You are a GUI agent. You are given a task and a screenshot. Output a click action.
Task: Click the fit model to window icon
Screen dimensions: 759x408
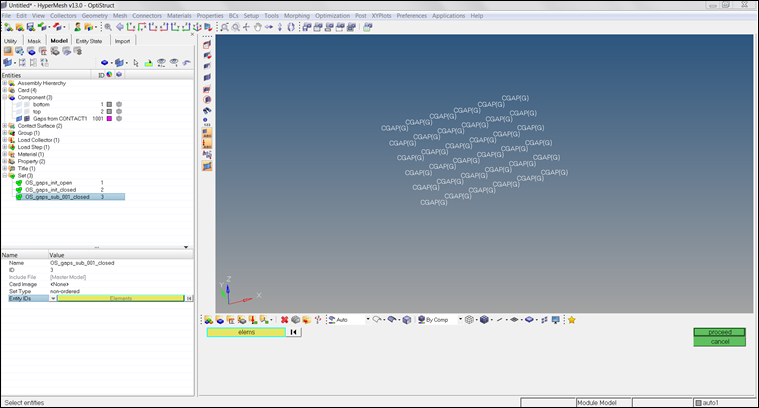coord(225,27)
